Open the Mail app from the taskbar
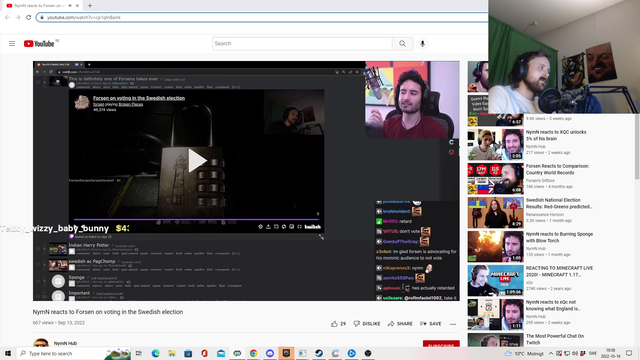The height and width of the screenshot is (360, 640). [x=221, y=353]
